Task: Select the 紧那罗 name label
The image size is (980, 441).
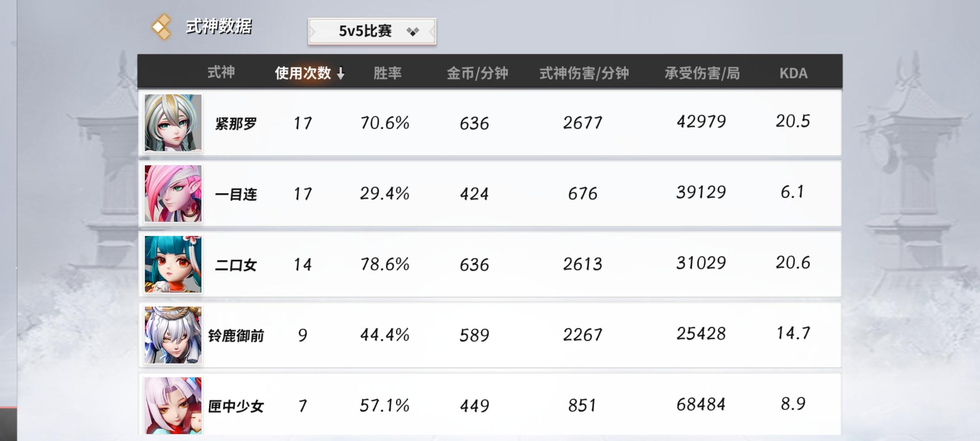Action: point(236,123)
